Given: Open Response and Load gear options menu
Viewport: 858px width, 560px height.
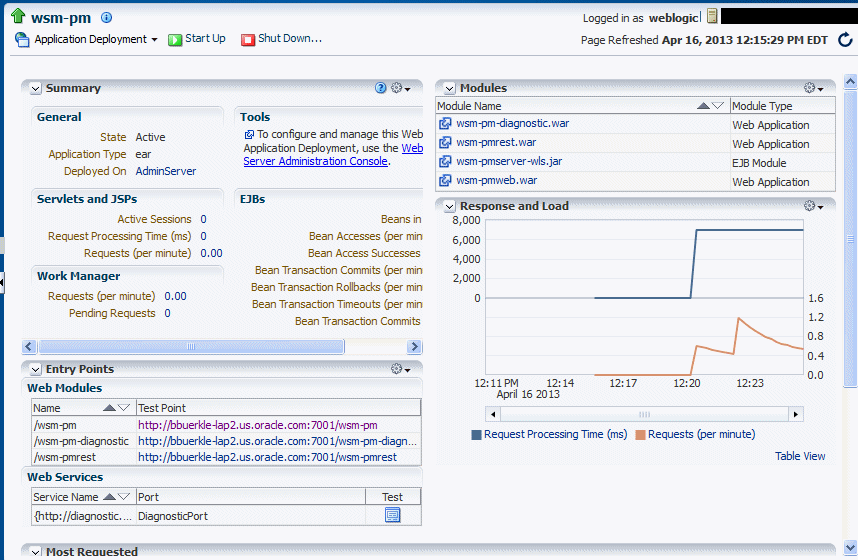Looking at the screenshot, I should 814,206.
